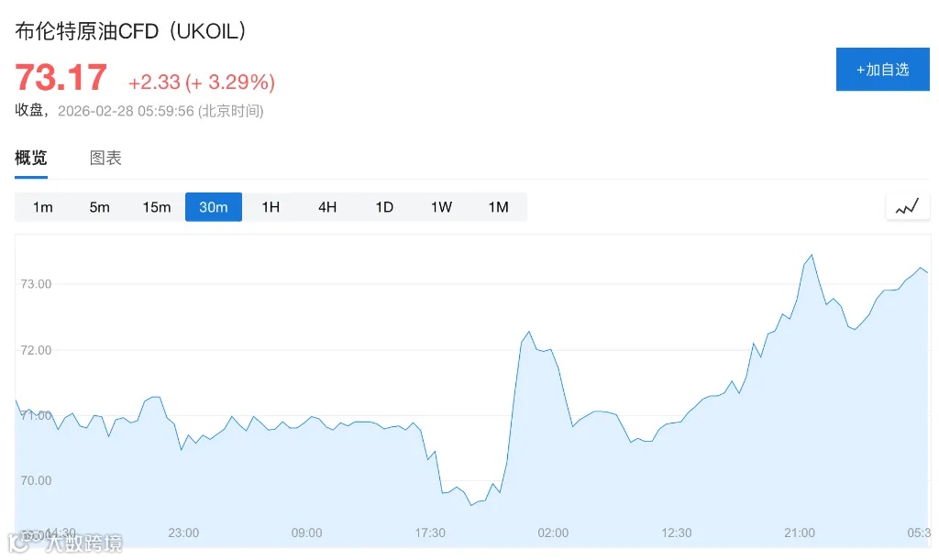Click the line chart type icon
939x560 pixels.
[907, 207]
